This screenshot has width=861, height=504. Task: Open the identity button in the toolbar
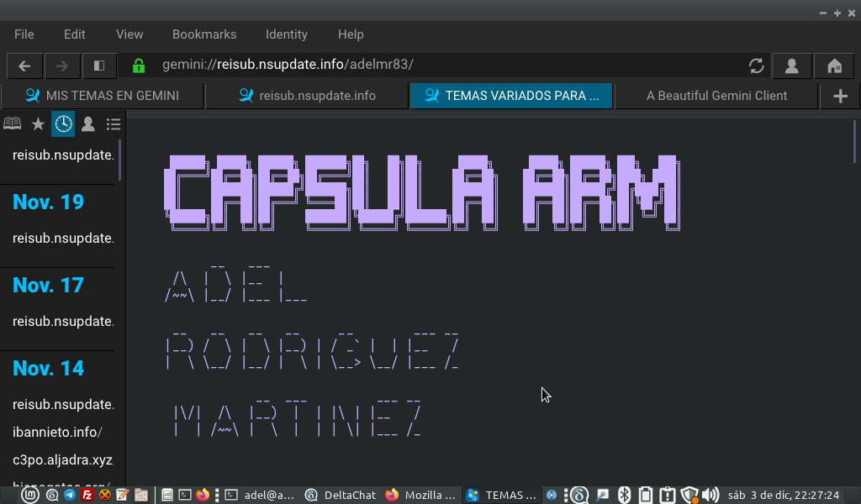[x=791, y=66]
